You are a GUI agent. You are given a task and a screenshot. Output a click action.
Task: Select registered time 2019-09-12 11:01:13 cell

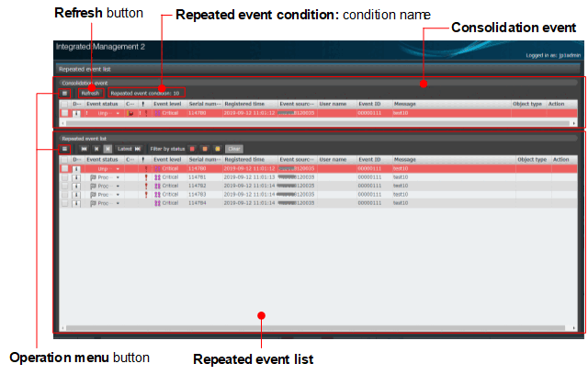249,177
